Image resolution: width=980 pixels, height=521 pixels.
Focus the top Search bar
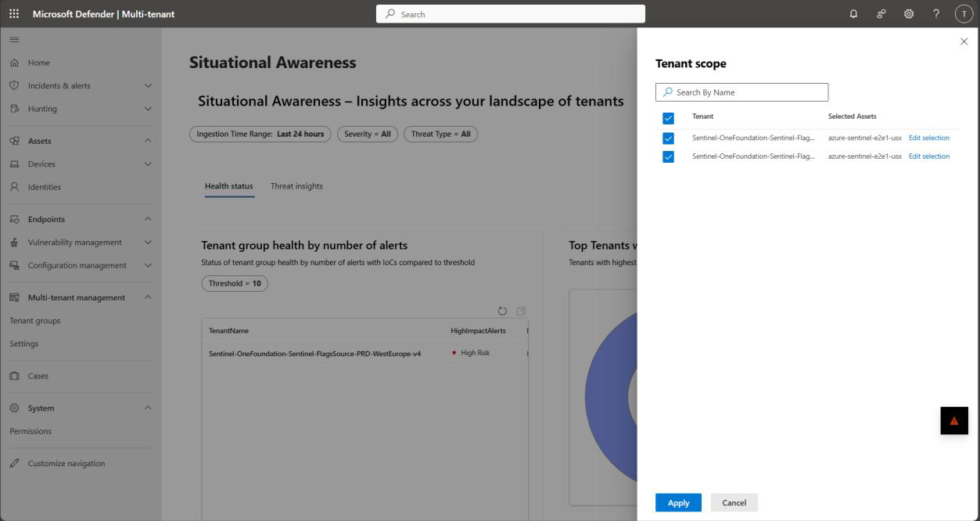click(511, 14)
